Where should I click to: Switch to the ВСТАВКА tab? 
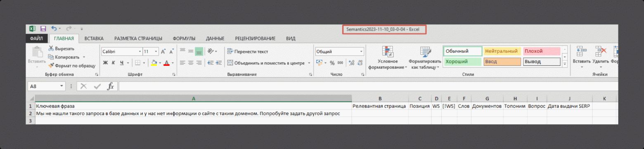(x=94, y=39)
